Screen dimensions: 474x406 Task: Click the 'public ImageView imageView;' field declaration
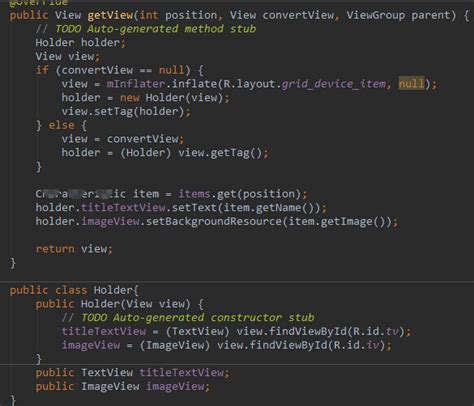(x=123, y=386)
